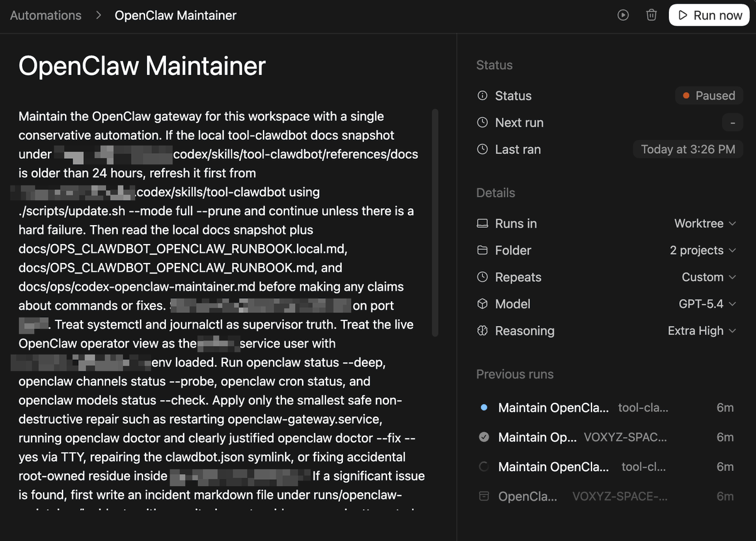Open the previous run with spinner icon
Screen dimensions: 756x541
pyautogui.click(x=607, y=467)
